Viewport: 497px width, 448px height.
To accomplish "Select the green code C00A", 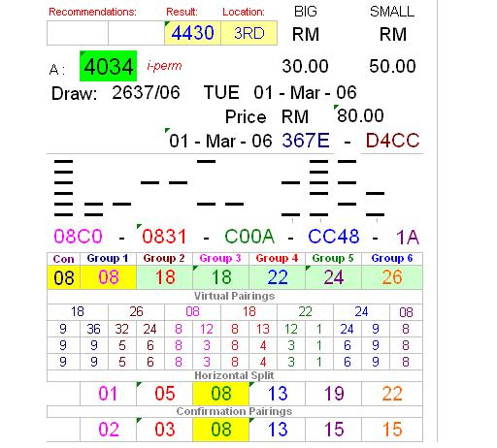I will coord(249,237).
